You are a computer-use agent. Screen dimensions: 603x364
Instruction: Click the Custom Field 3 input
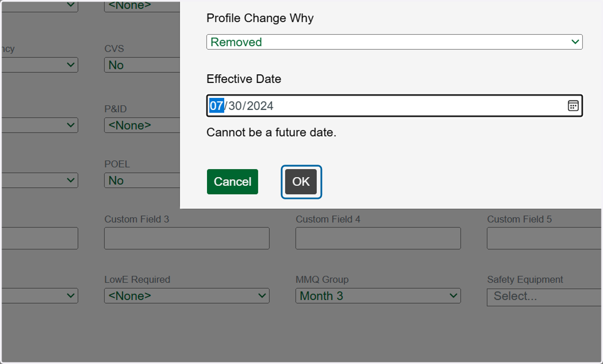[187, 238]
